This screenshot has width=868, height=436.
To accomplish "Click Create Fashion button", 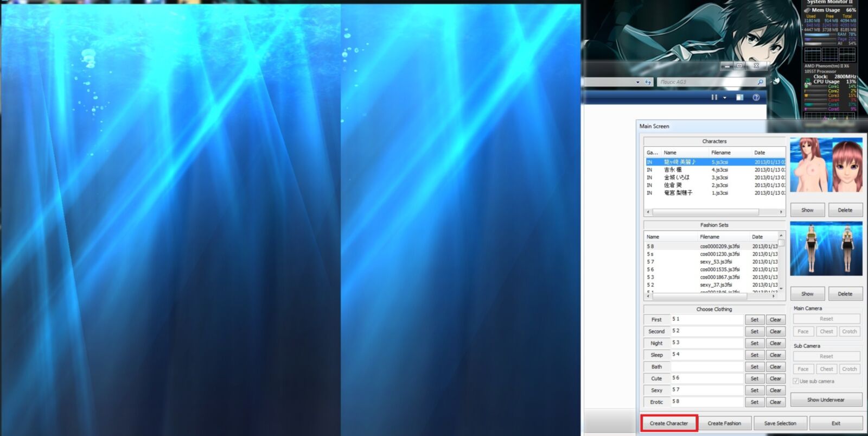I will point(724,423).
